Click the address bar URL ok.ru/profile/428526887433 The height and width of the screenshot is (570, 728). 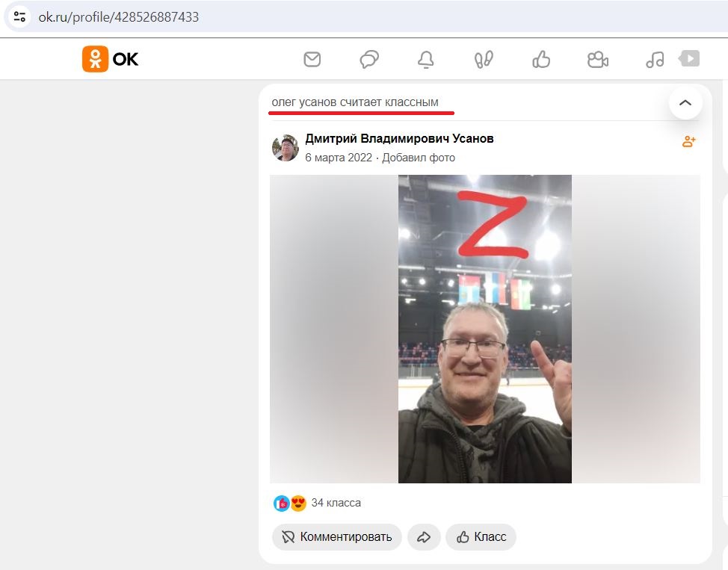[118, 17]
